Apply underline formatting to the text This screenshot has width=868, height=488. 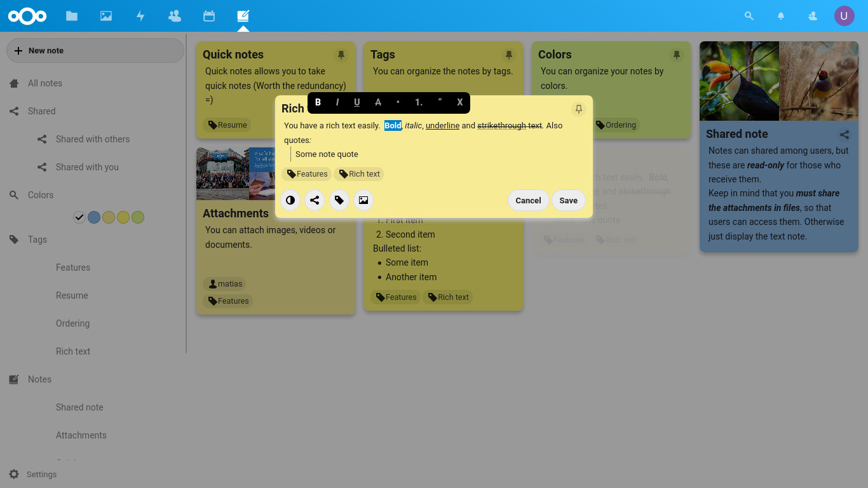tap(356, 102)
